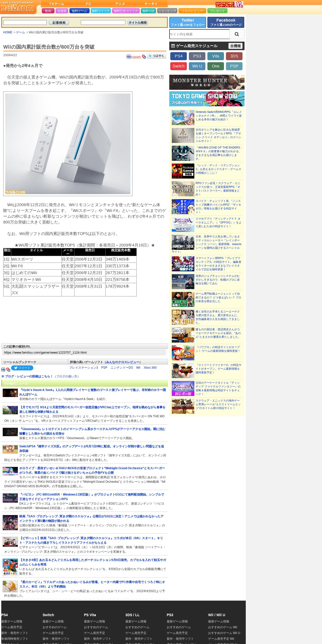Screen dimensions: 322x644
Task: Open the Octopath Traveler thumbnail
Action: [x=183, y=189]
